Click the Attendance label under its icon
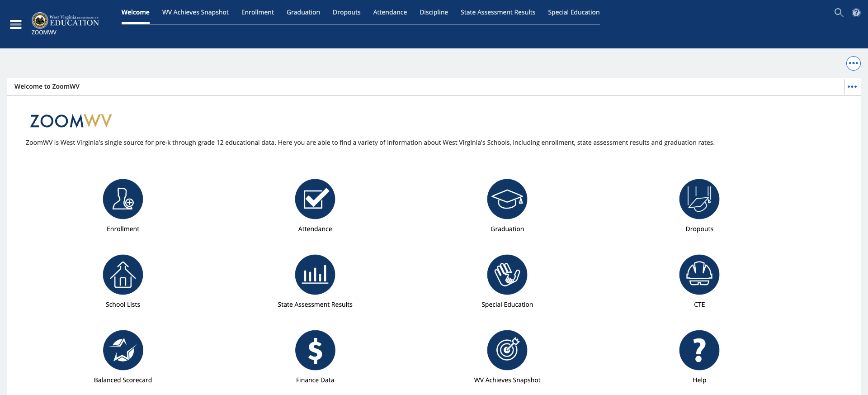 (315, 229)
